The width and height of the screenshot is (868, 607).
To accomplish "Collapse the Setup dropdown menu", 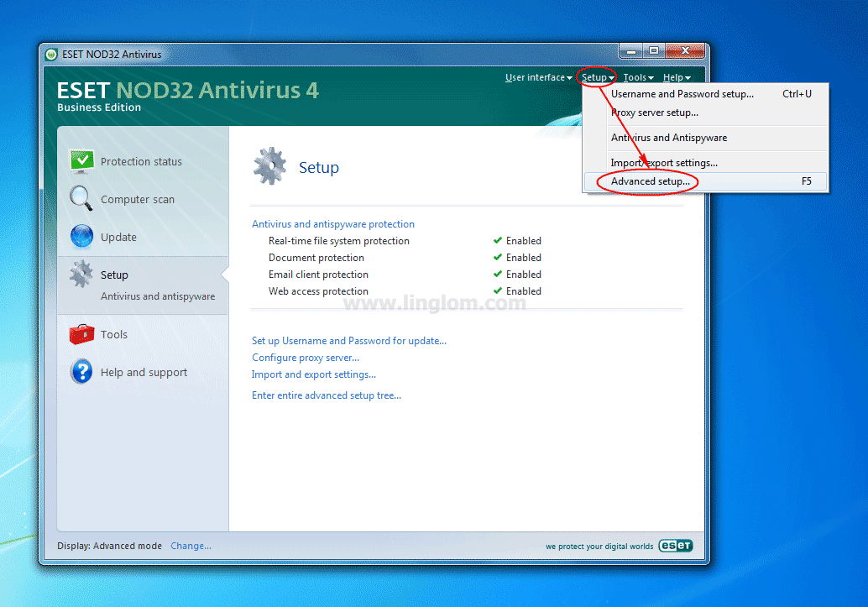I will [598, 77].
